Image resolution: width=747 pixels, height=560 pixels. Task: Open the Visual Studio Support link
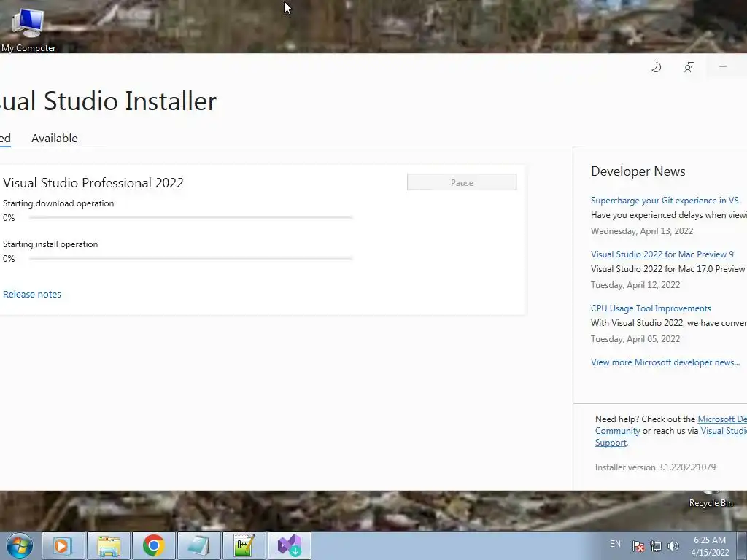click(x=724, y=431)
